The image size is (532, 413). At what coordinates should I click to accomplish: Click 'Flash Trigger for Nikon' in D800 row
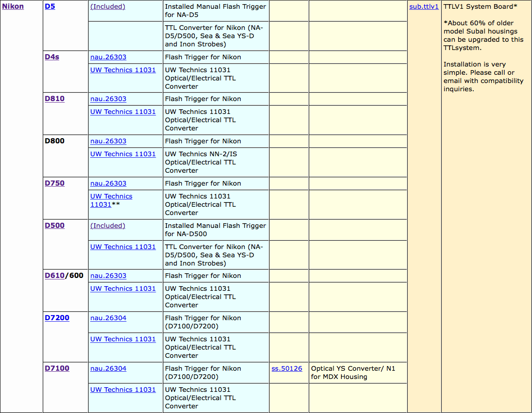203,141
